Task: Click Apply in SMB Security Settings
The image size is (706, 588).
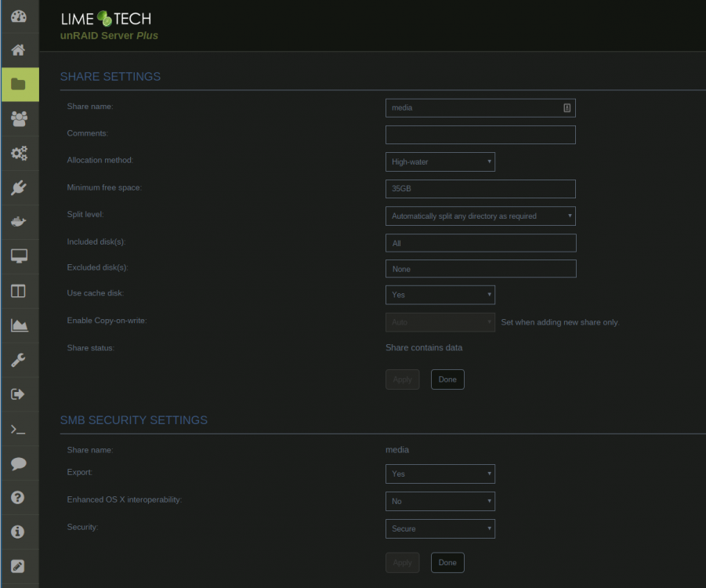Action: click(402, 562)
